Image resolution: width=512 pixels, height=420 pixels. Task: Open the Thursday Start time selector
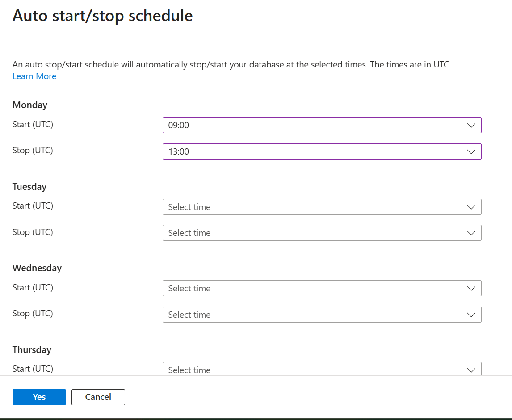pos(322,369)
